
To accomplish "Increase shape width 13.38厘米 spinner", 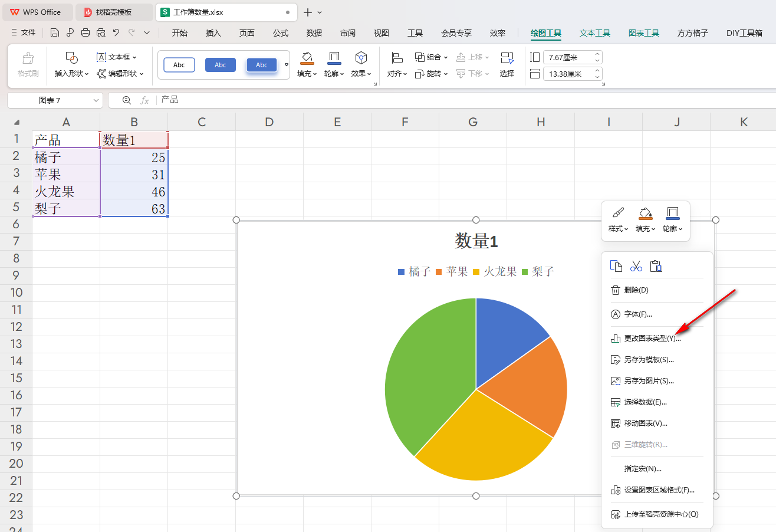I will point(597,71).
